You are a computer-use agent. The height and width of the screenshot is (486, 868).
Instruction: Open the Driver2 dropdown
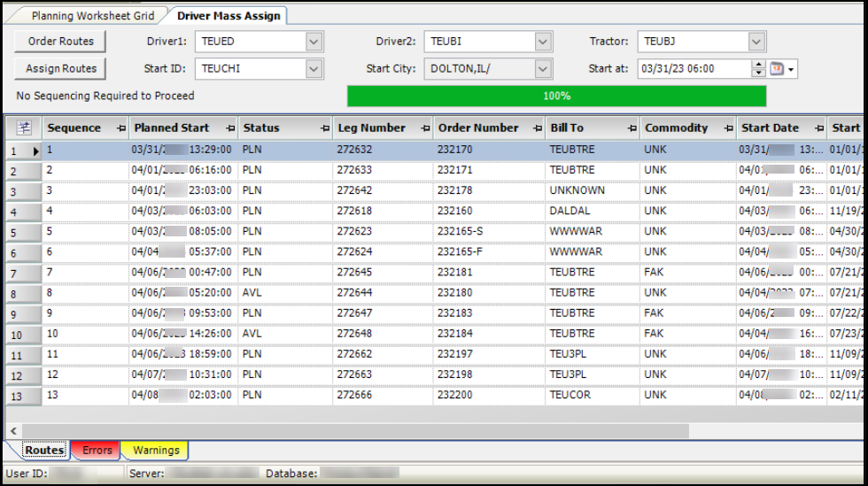point(543,42)
